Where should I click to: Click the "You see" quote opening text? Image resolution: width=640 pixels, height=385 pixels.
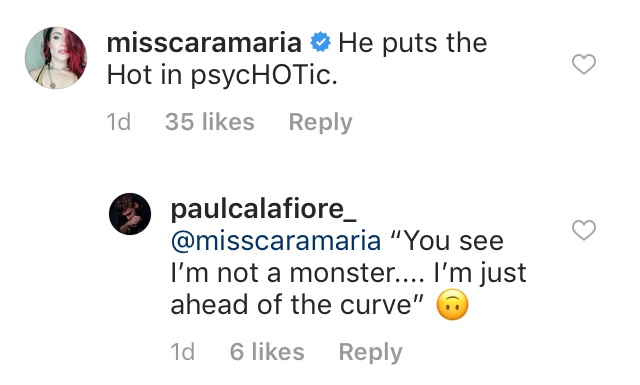(x=447, y=240)
